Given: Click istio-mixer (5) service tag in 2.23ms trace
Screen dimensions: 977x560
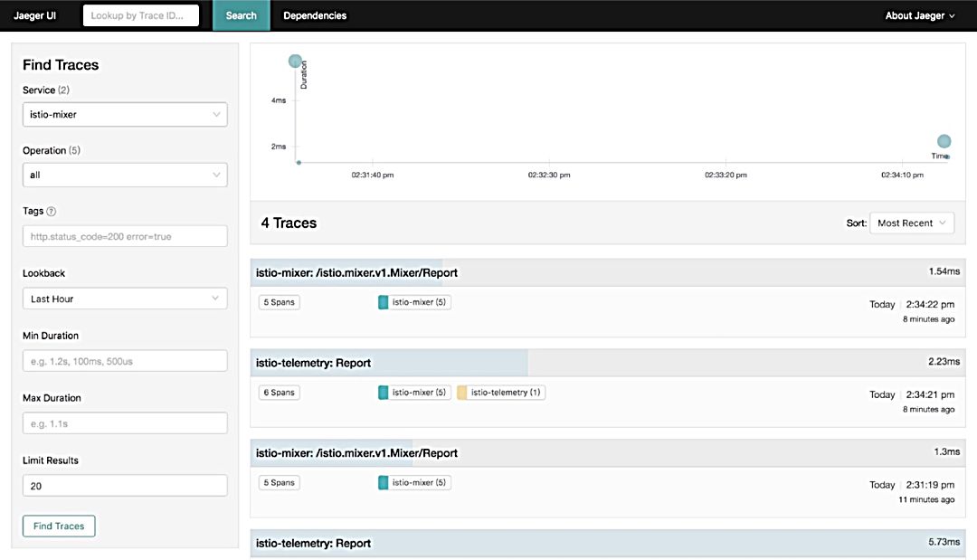Looking at the screenshot, I should point(414,393).
